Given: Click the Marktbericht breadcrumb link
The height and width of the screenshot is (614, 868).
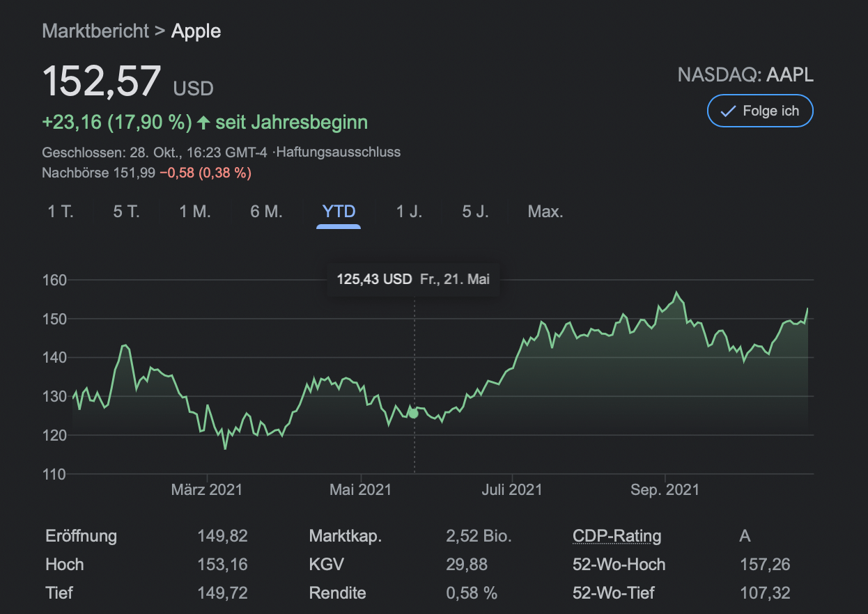Looking at the screenshot, I should (95, 31).
